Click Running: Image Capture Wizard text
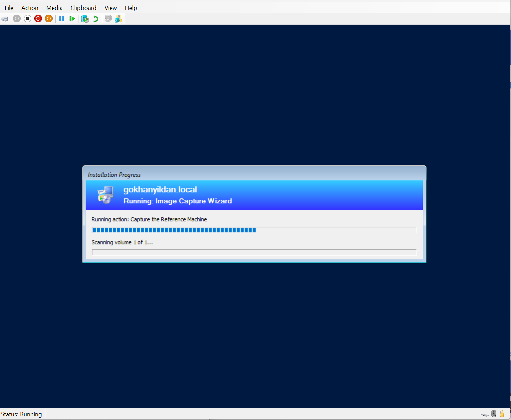This screenshot has width=511, height=420. 177,201
